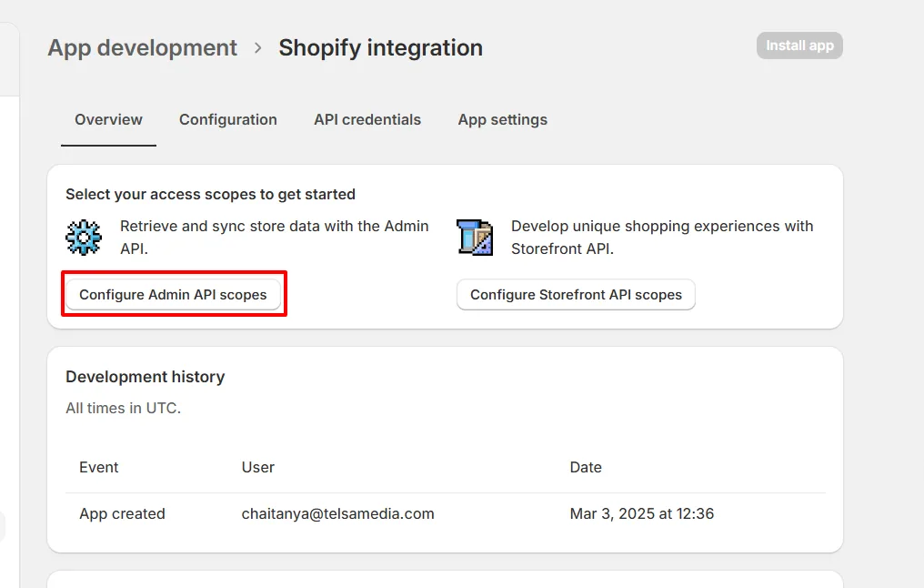Screen dimensions: 924x588
Task: Click the Shopify integration page title
Action: (x=381, y=47)
